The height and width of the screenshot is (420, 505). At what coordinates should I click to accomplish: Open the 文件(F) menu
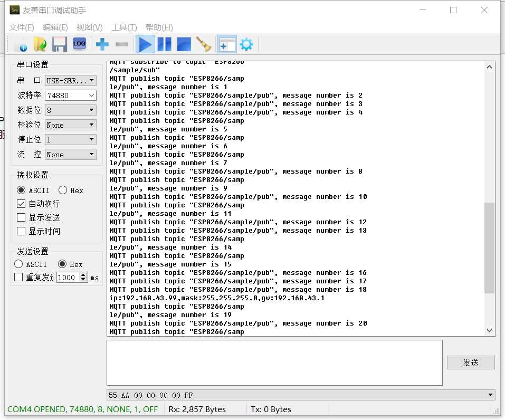coord(22,27)
